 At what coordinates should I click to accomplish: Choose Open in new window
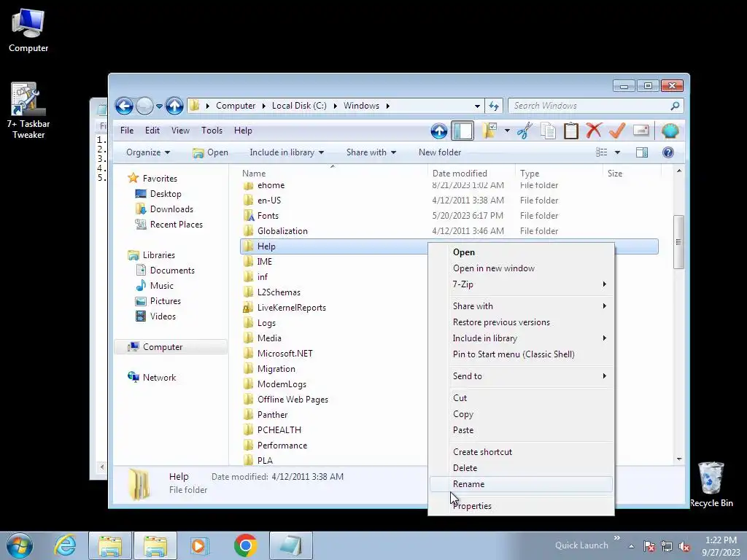pyautogui.click(x=521, y=268)
